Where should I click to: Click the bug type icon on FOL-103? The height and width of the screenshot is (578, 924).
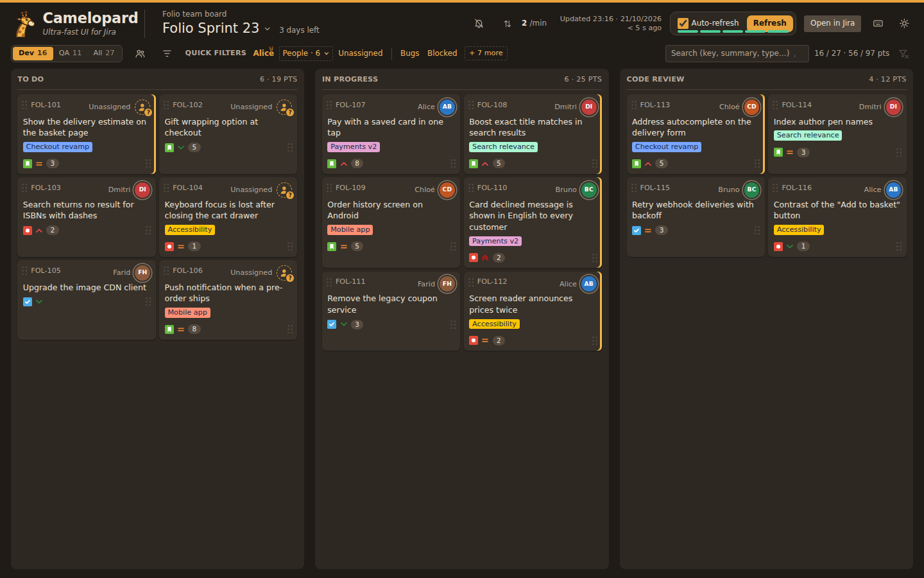coord(28,230)
